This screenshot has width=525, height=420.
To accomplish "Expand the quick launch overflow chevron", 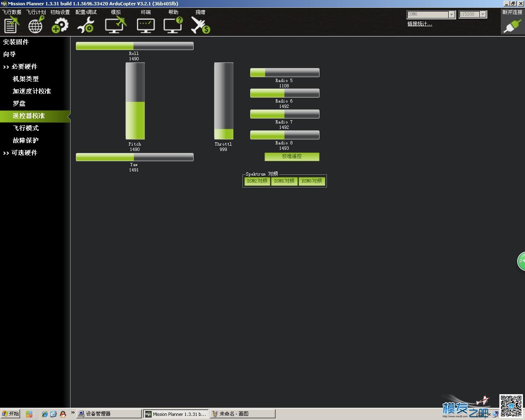I will 73,412.
